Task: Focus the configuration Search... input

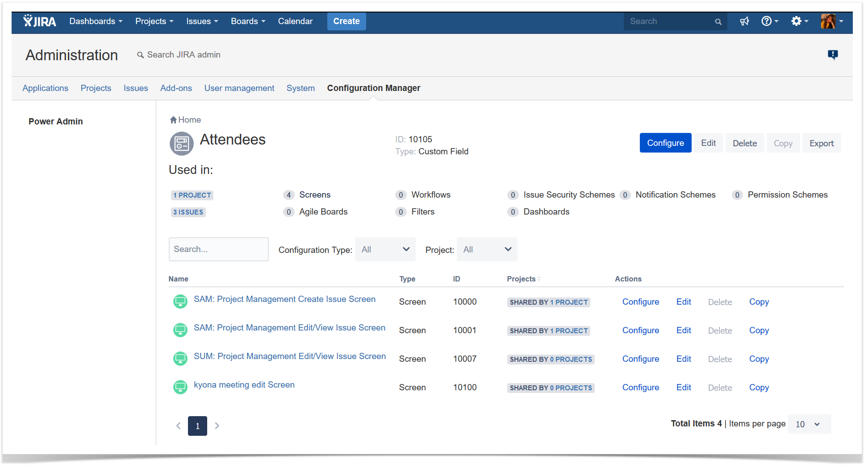Action: coord(219,249)
